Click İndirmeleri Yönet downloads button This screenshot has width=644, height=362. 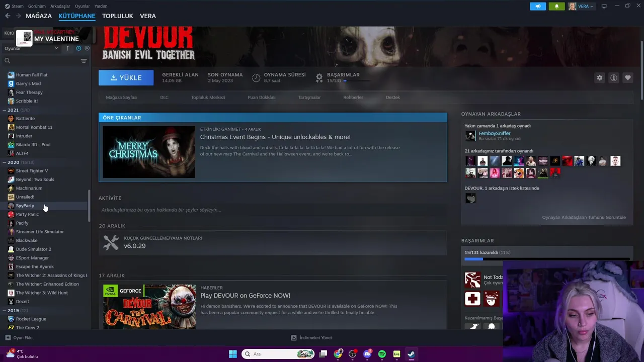(x=311, y=338)
